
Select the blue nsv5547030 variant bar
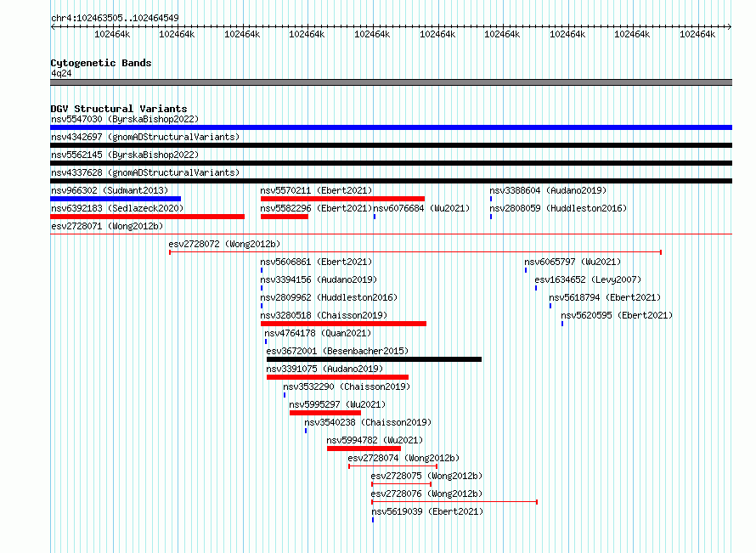tap(391, 127)
